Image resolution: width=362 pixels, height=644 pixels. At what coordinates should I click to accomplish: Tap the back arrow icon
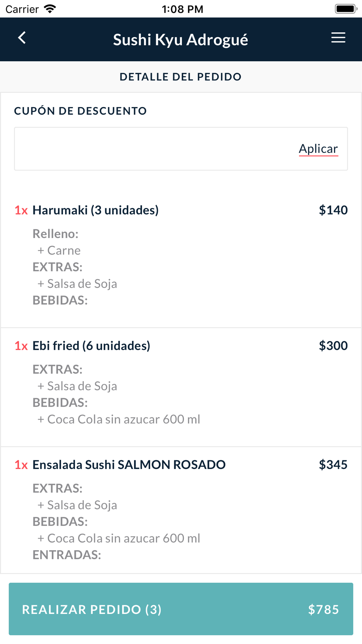(22, 38)
